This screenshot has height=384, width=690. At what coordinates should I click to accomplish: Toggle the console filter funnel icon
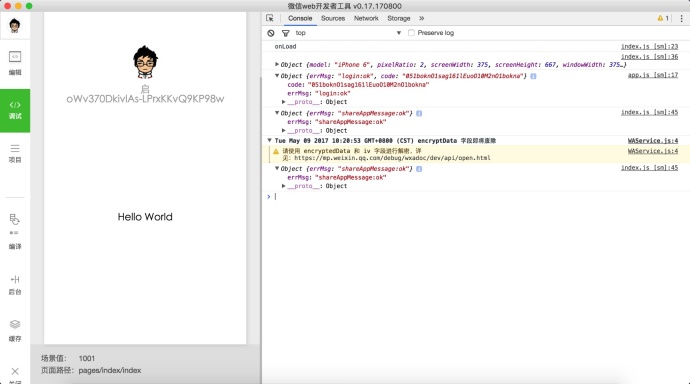286,33
